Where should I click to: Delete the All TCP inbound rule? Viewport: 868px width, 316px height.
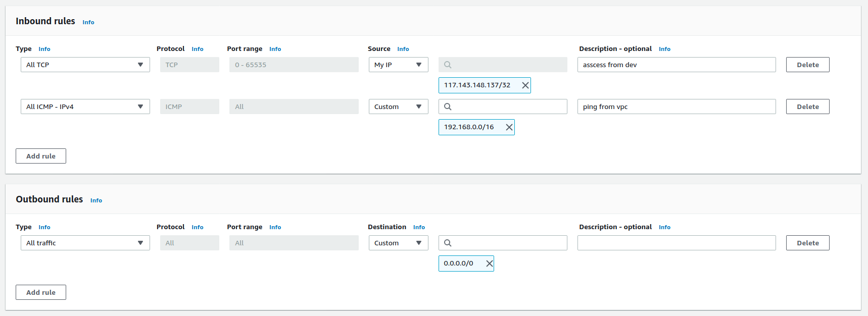(x=807, y=65)
